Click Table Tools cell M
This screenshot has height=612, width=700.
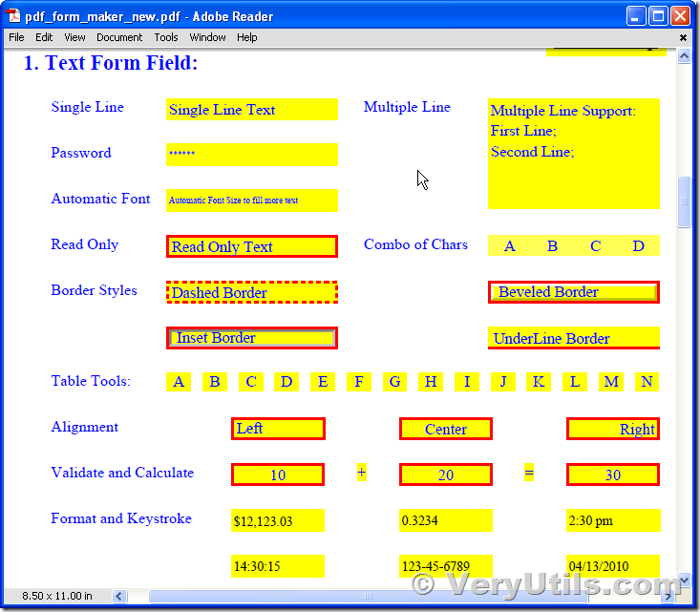click(x=611, y=382)
